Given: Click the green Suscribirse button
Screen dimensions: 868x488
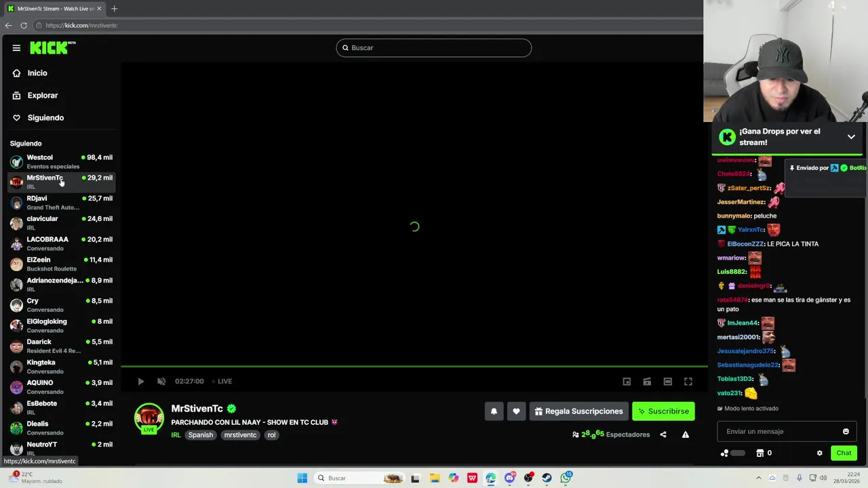Looking at the screenshot, I should point(663,411).
